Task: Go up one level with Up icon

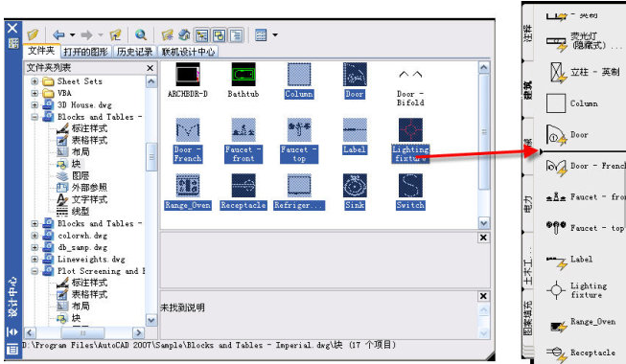Action: pyautogui.click(x=115, y=35)
